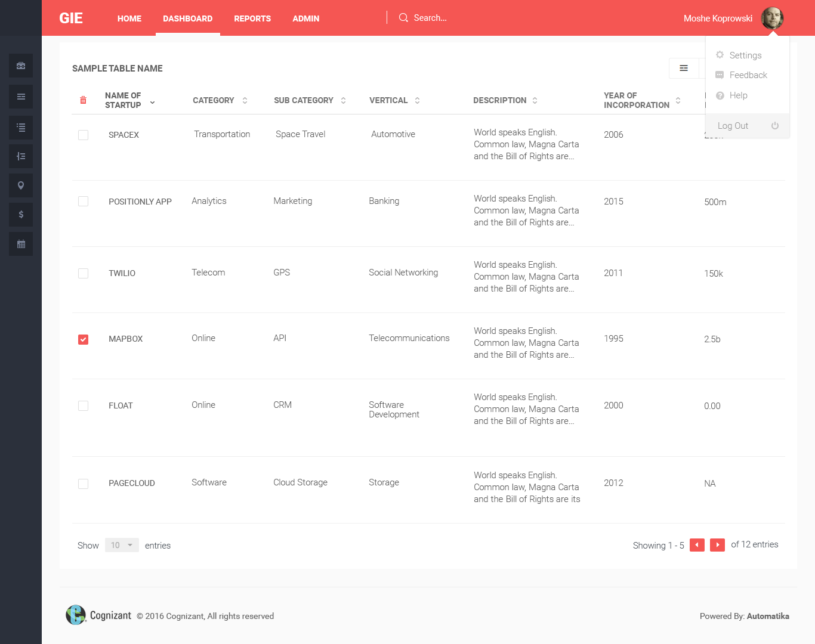The image size is (815, 644).
Task: Click the power icon beside Log Out
Action: [775, 126]
